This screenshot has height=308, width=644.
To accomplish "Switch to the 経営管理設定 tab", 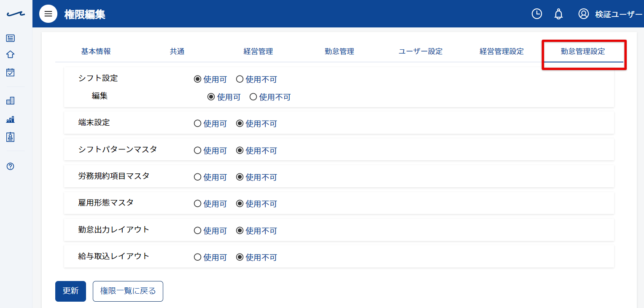I will tap(502, 51).
